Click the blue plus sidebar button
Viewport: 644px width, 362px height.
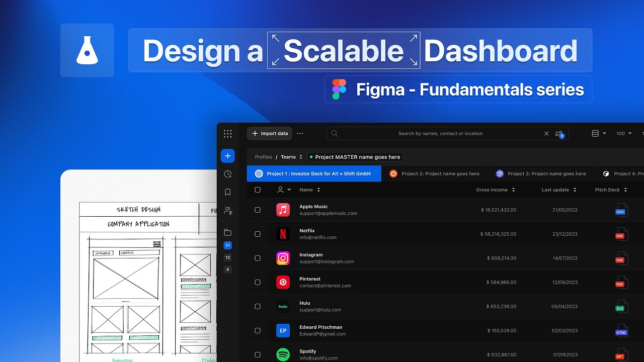tap(228, 156)
